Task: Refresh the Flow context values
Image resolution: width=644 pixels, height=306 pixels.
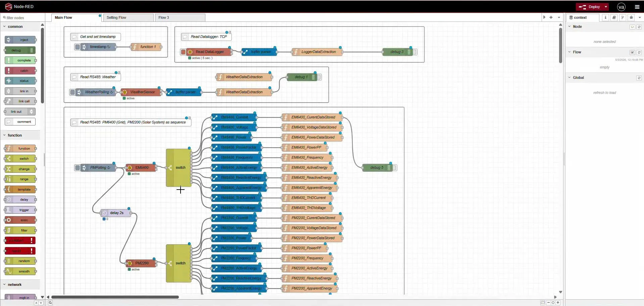Action: coord(639,52)
